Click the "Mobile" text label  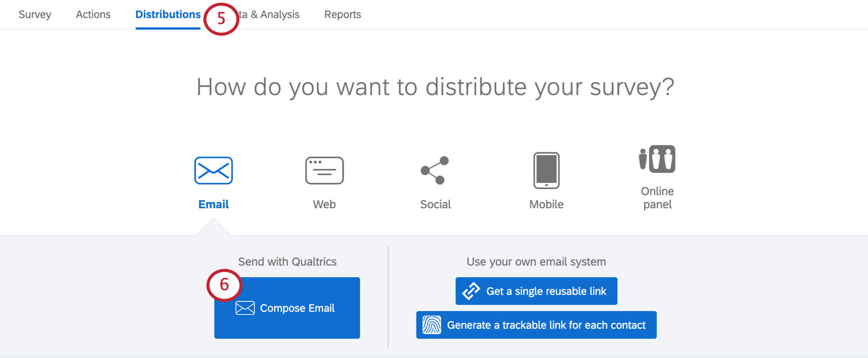tap(546, 204)
